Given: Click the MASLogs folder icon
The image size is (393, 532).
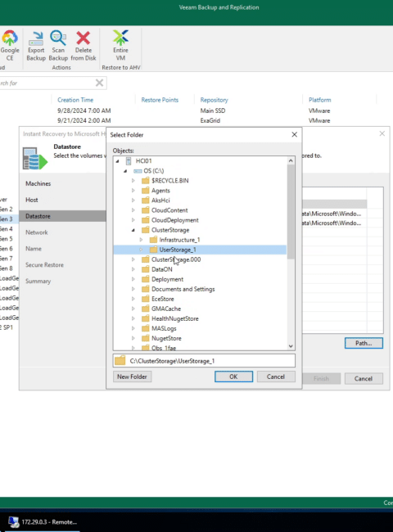Looking at the screenshot, I should (146, 328).
